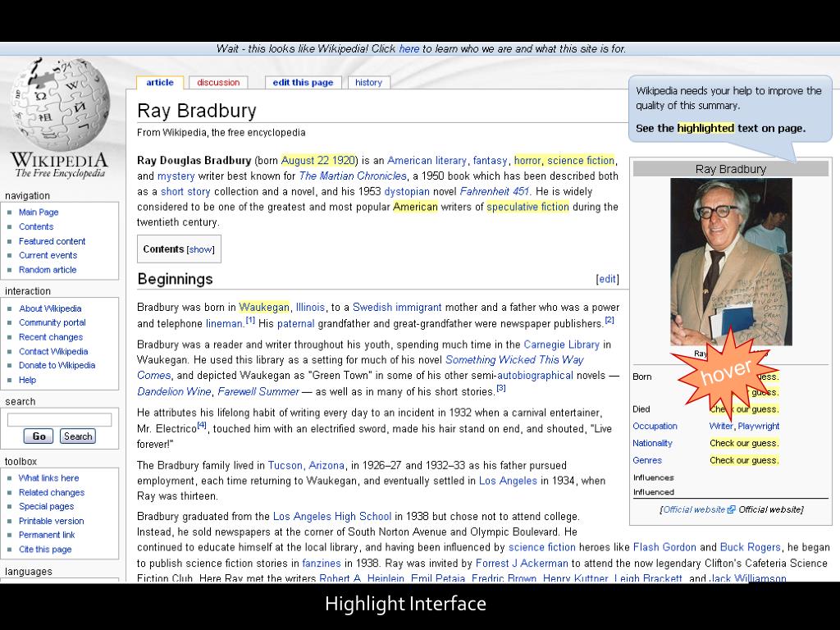The width and height of the screenshot is (840, 630).
Task: Click Ray Bradbury infobox photo
Action: click(731, 262)
